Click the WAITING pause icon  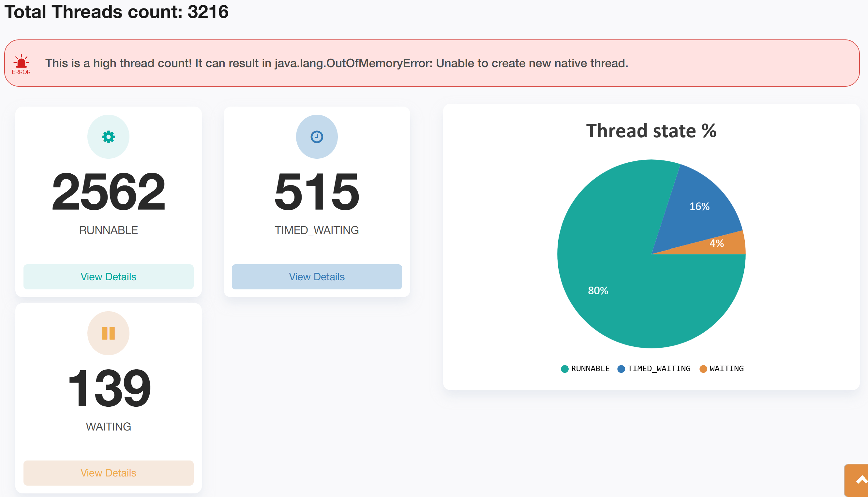108,333
